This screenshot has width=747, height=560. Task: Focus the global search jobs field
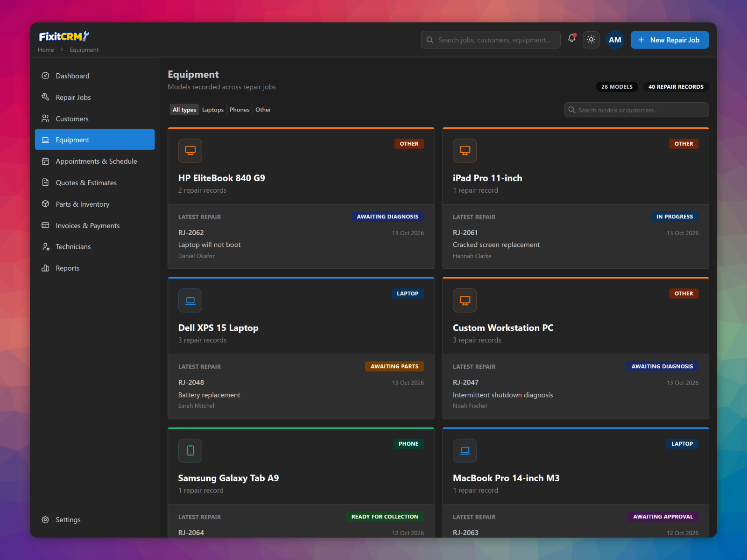click(x=491, y=40)
